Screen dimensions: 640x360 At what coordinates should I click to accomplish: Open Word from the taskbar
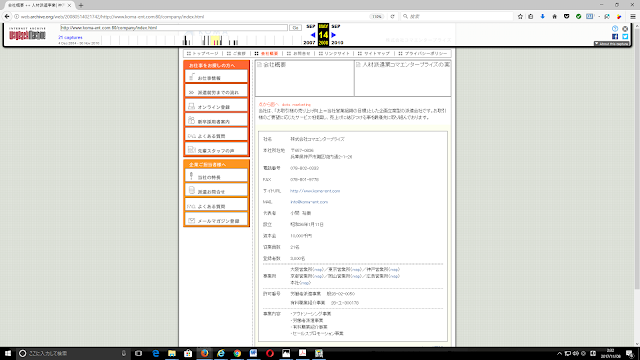coord(253,353)
